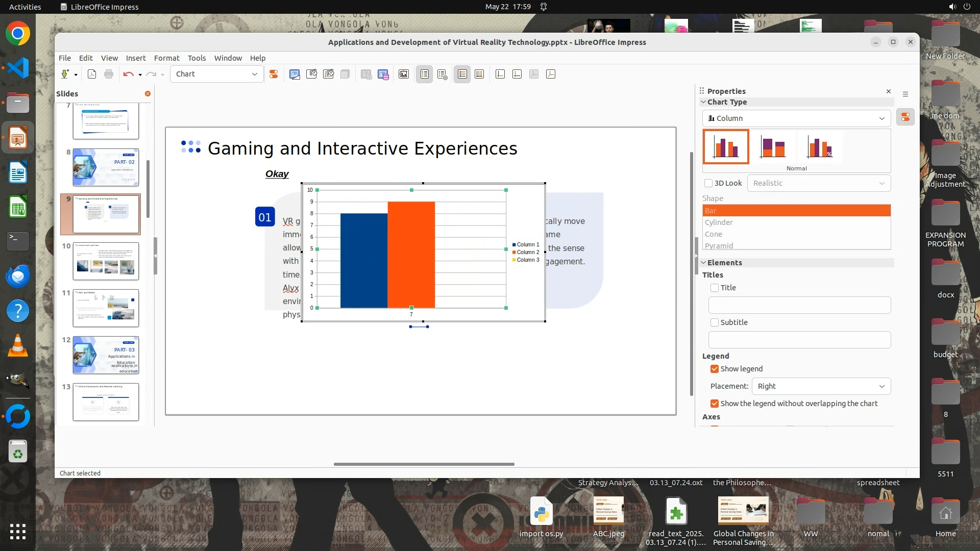Toggle Horizontal Grids toolbar icon

462,74
